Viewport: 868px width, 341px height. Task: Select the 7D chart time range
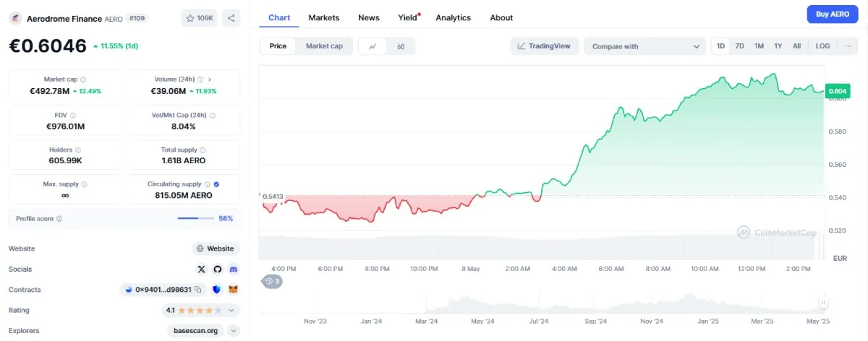739,46
